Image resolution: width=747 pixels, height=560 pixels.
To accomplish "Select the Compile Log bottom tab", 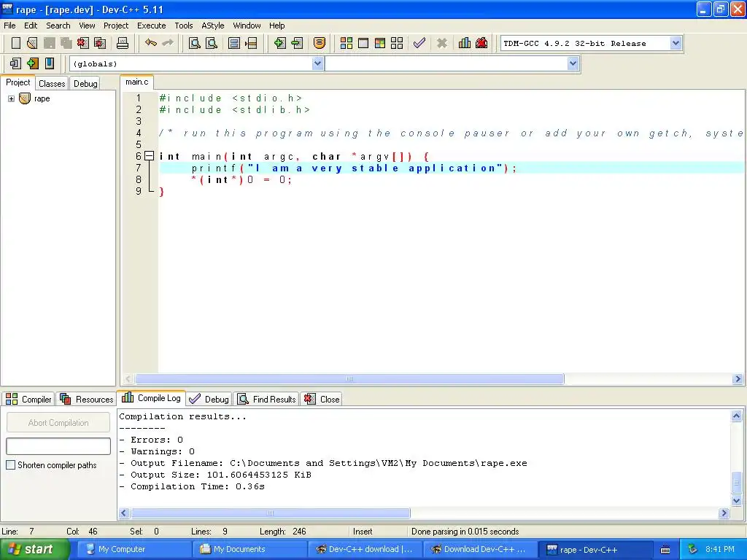I will pyautogui.click(x=151, y=398).
